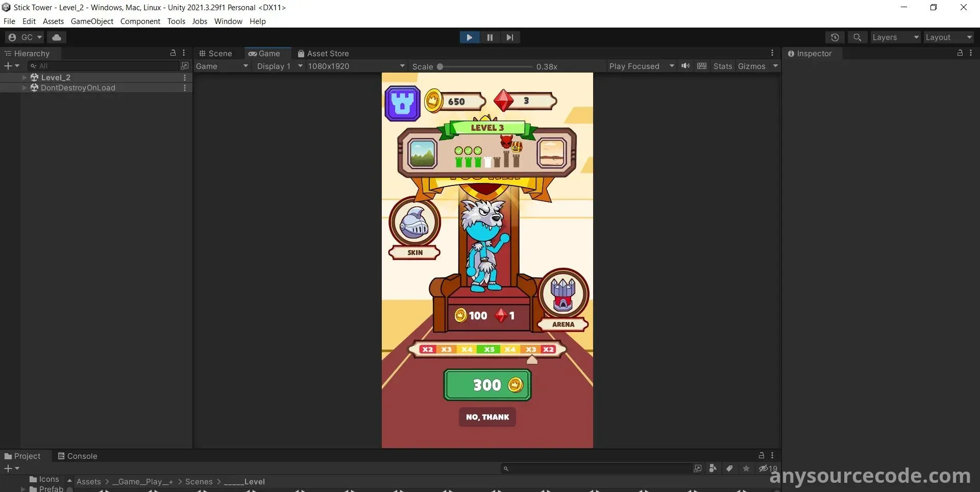This screenshot has height=492, width=980.
Task: Click the purple tower icon in game
Action: 402,104
